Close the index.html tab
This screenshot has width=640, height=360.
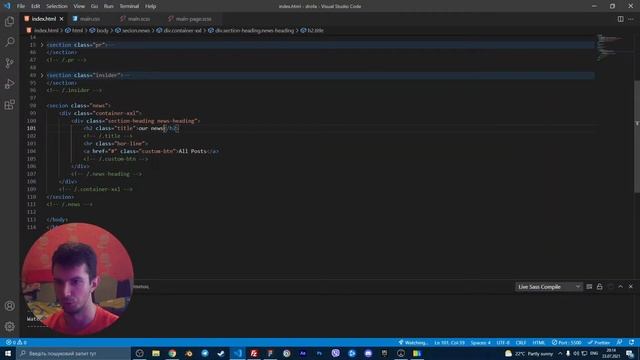pos(62,19)
